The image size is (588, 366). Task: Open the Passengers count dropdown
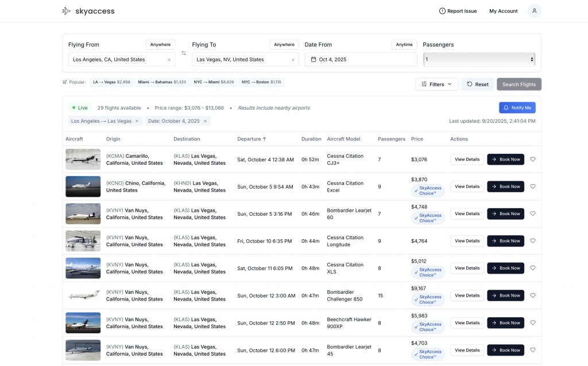click(x=479, y=59)
